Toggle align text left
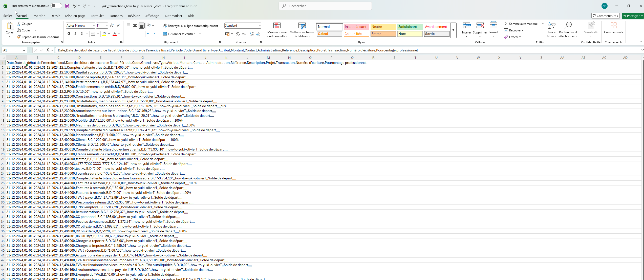644x280 pixels. [128, 34]
